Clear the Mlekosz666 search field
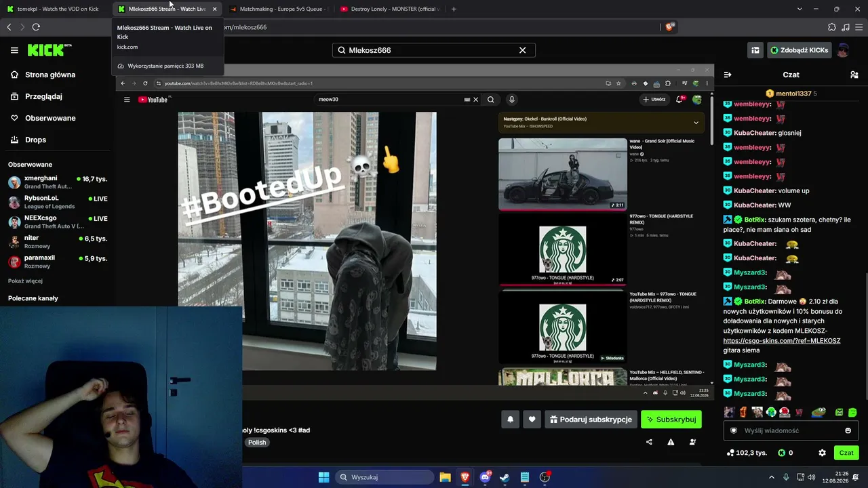 click(522, 50)
